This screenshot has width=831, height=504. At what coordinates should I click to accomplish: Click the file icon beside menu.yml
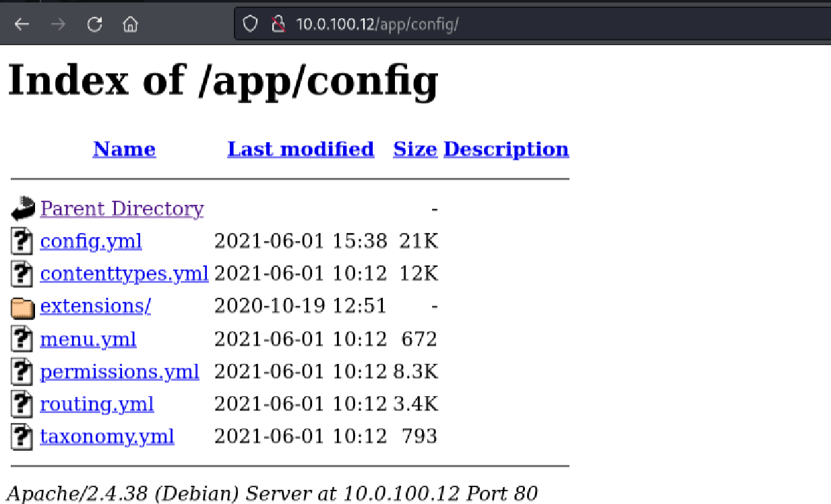[23, 339]
